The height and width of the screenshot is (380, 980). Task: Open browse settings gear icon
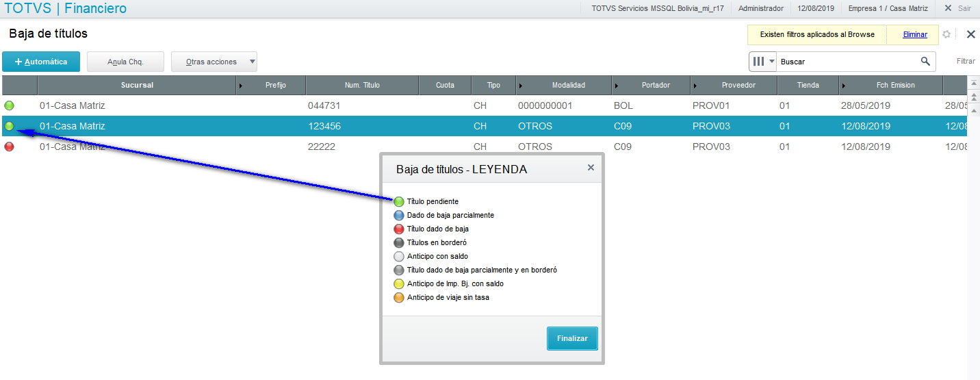coord(946,34)
